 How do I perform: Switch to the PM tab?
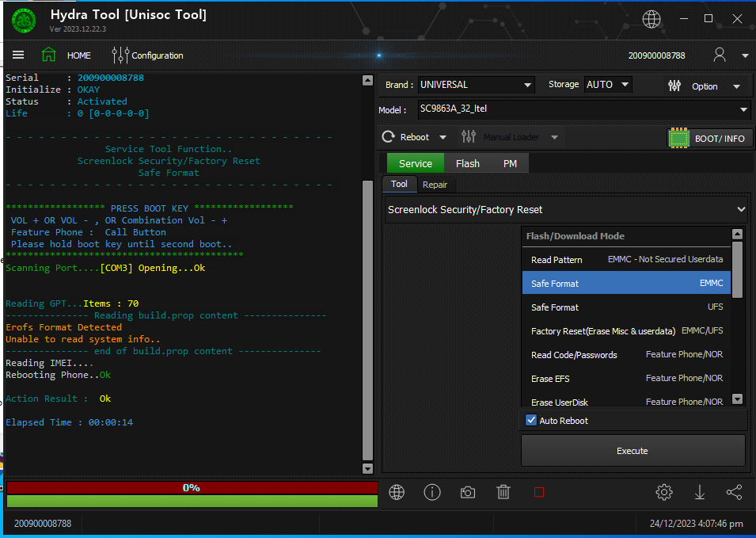click(x=510, y=163)
